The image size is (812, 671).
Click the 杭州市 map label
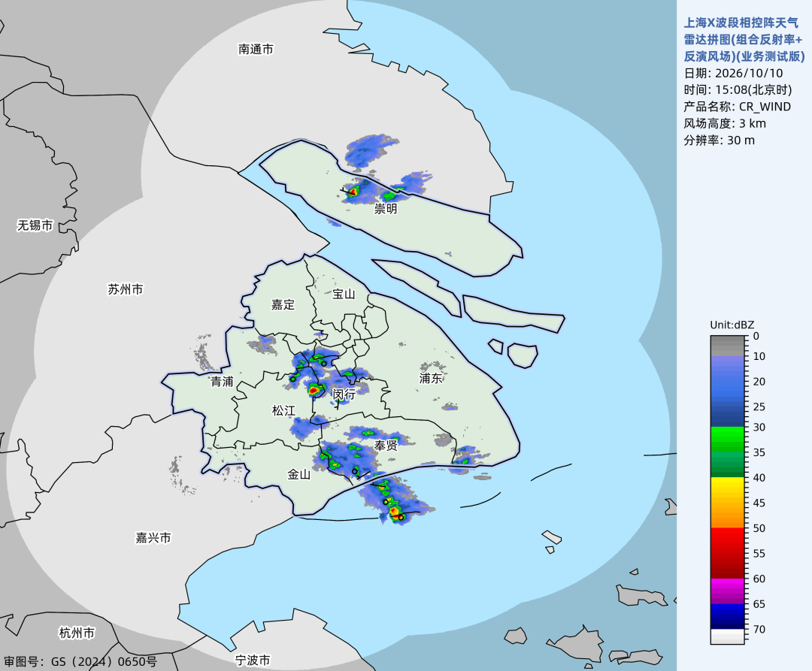click(x=77, y=633)
